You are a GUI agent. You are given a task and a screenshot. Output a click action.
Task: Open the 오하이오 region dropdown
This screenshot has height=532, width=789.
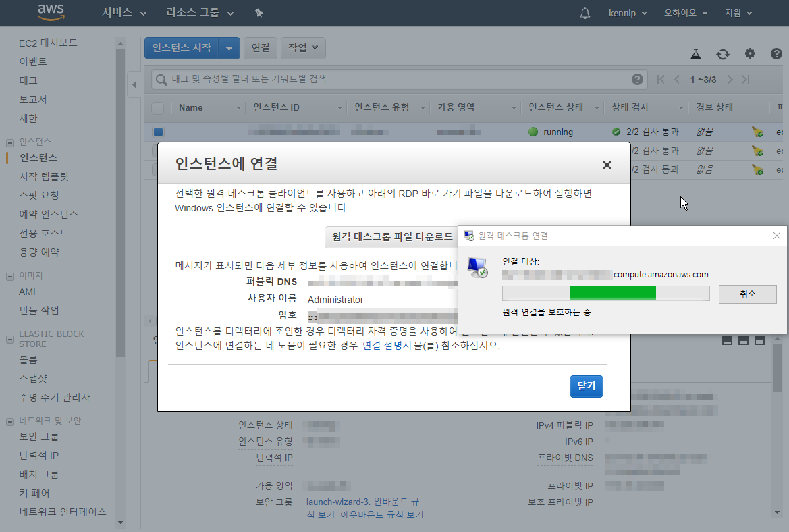pos(685,13)
